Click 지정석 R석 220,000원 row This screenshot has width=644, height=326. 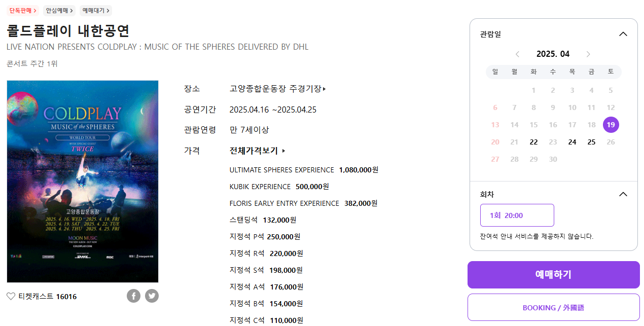[x=267, y=253]
